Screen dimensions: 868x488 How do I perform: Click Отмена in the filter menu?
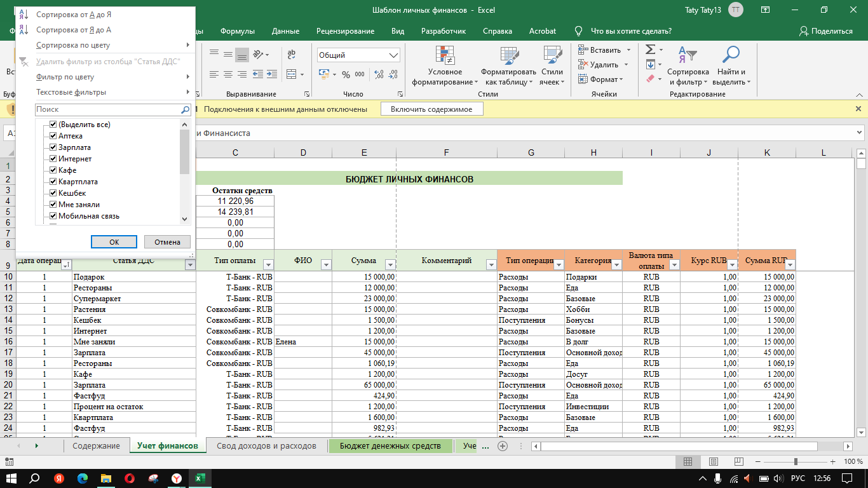(167, 241)
